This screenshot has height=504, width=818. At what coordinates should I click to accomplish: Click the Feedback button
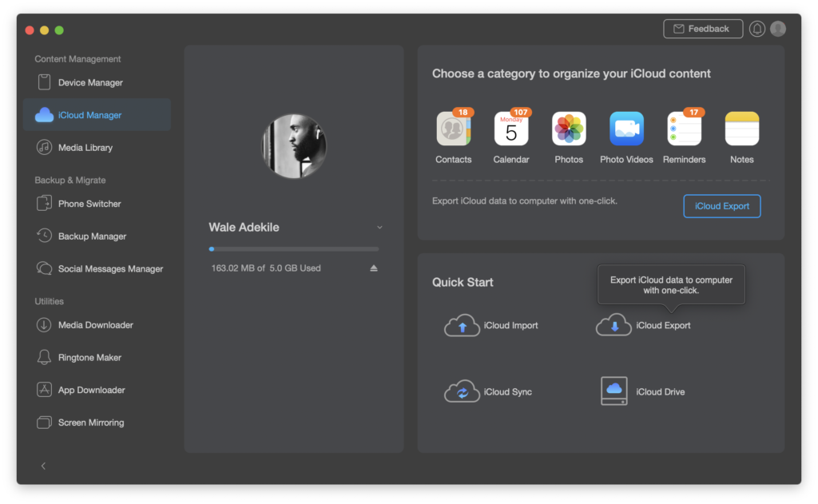coord(703,29)
